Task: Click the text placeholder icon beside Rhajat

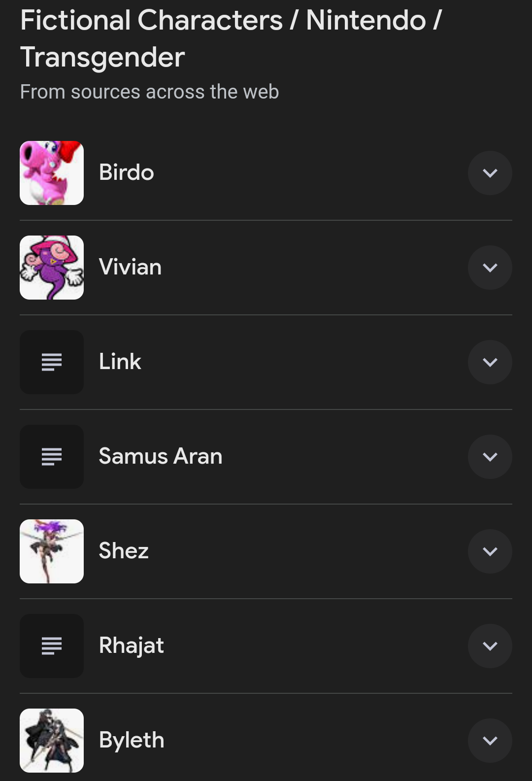Action: [52, 646]
